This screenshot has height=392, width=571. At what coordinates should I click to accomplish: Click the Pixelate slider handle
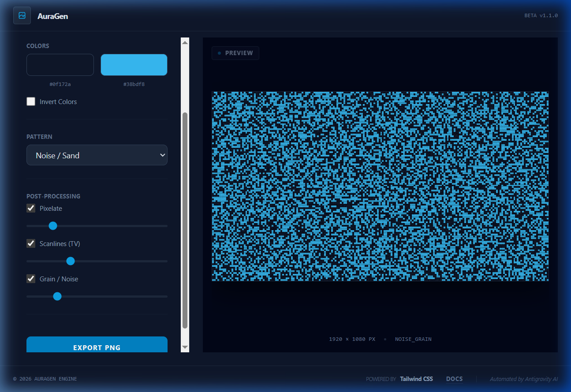coord(53,226)
